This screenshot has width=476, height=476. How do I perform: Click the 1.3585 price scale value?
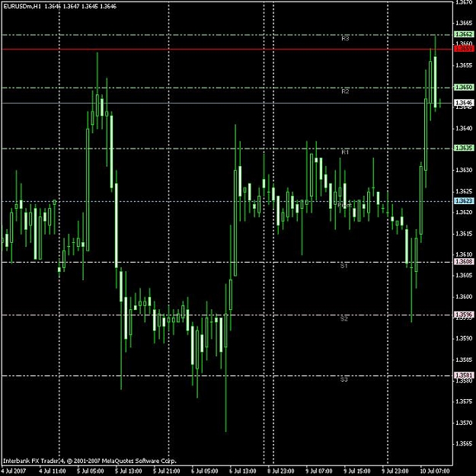pos(464,359)
